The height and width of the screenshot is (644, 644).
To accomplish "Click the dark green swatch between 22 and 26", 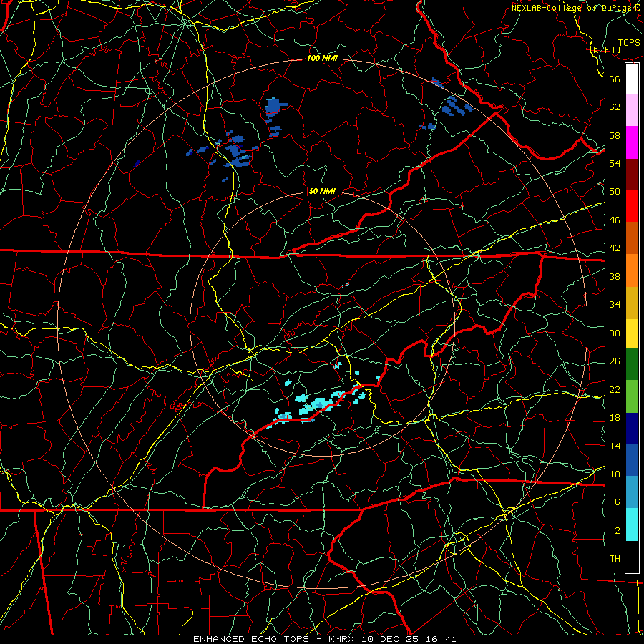I will click(632, 364).
